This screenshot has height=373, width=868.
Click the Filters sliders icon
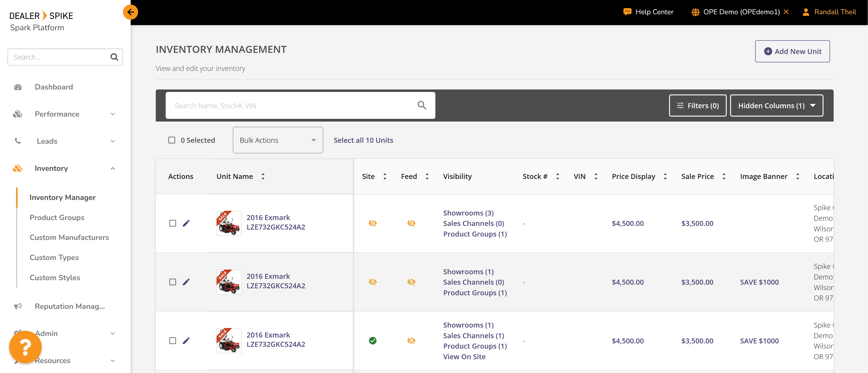[680, 106]
